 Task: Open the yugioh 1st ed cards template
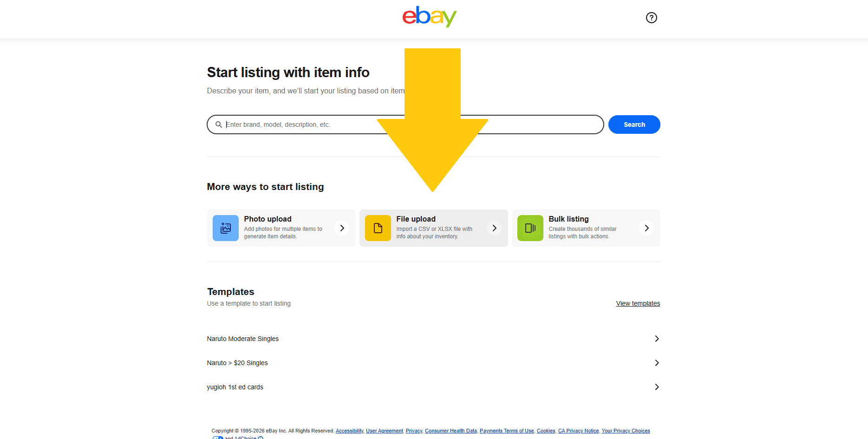pos(235,387)
